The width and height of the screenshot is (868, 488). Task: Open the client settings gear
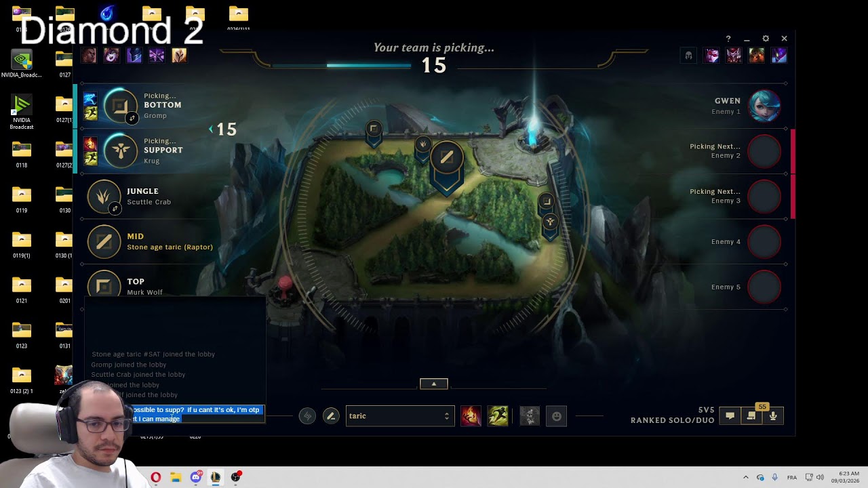coord(766,39)
